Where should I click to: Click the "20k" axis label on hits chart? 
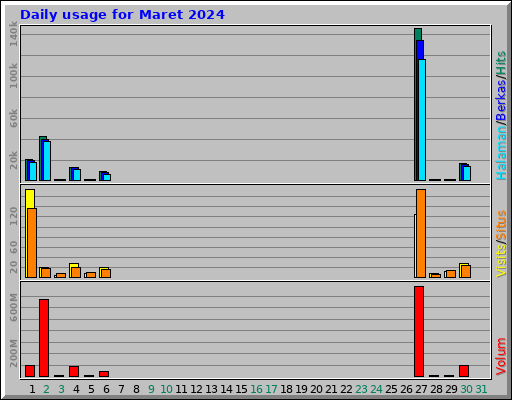point(13,160)
